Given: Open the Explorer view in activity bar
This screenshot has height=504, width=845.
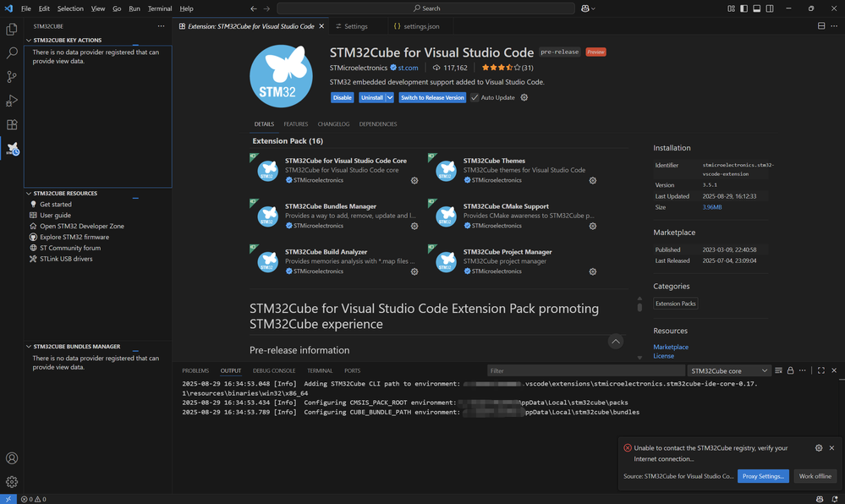Looking at the screenshot, I should [x=11, y=29].
